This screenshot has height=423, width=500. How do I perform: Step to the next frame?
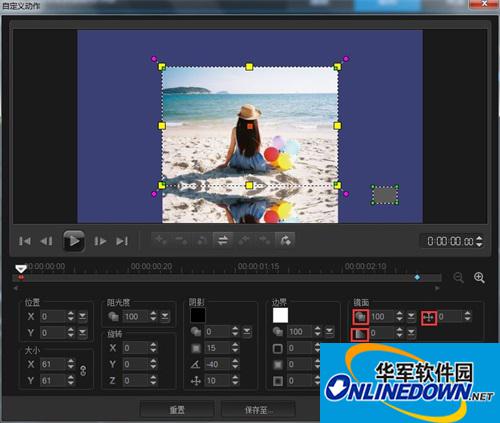[100, 241]
